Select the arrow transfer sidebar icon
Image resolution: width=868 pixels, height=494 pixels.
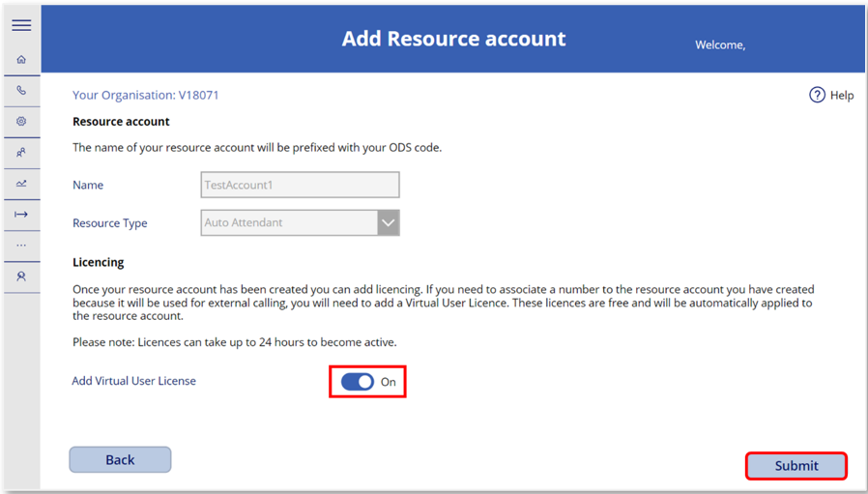coord(21,215)
